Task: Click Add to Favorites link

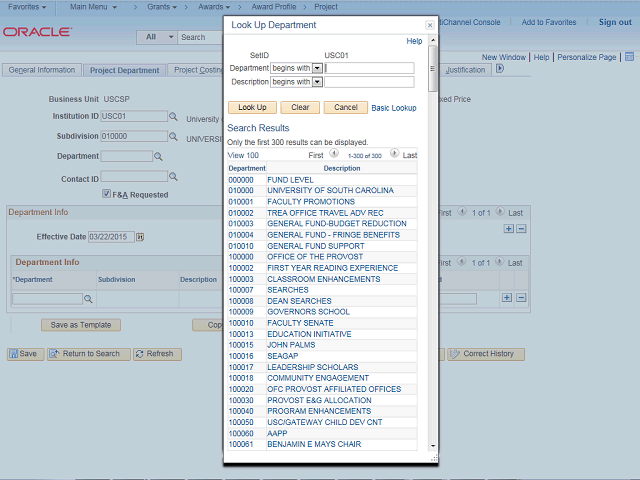Action: tap(549, 22)
